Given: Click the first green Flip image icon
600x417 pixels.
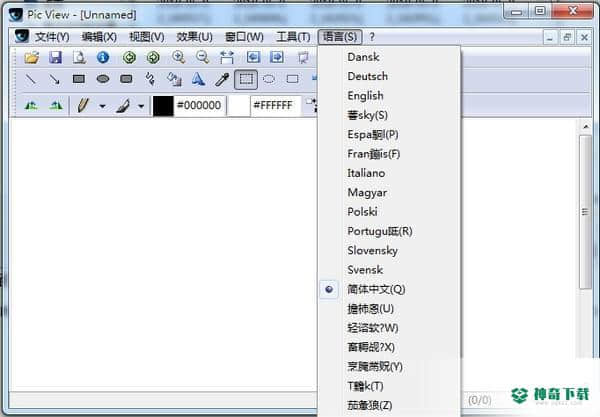Looking at the screenshot, I should tap(31, 105).
